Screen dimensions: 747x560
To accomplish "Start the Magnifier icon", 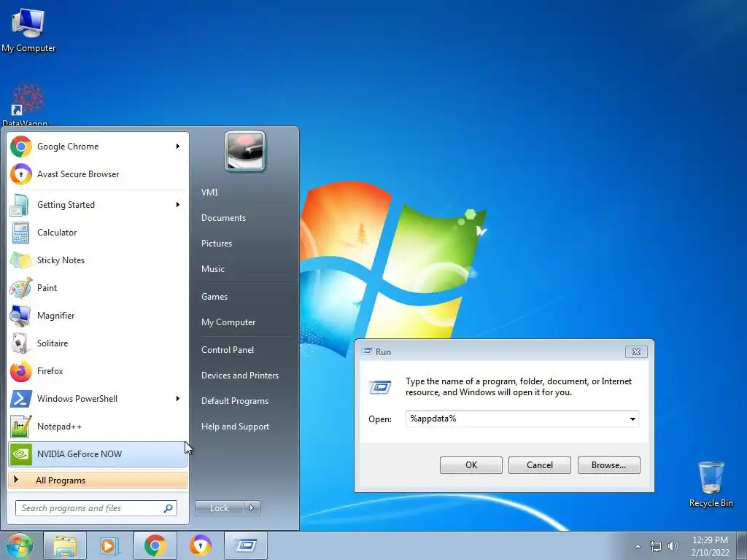I will pos(21,315).
